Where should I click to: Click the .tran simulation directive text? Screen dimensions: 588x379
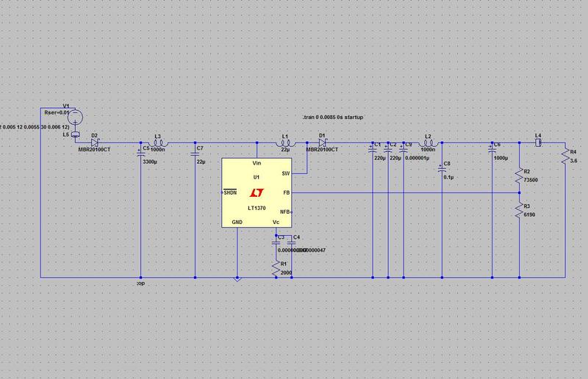[x=333, y=118]
